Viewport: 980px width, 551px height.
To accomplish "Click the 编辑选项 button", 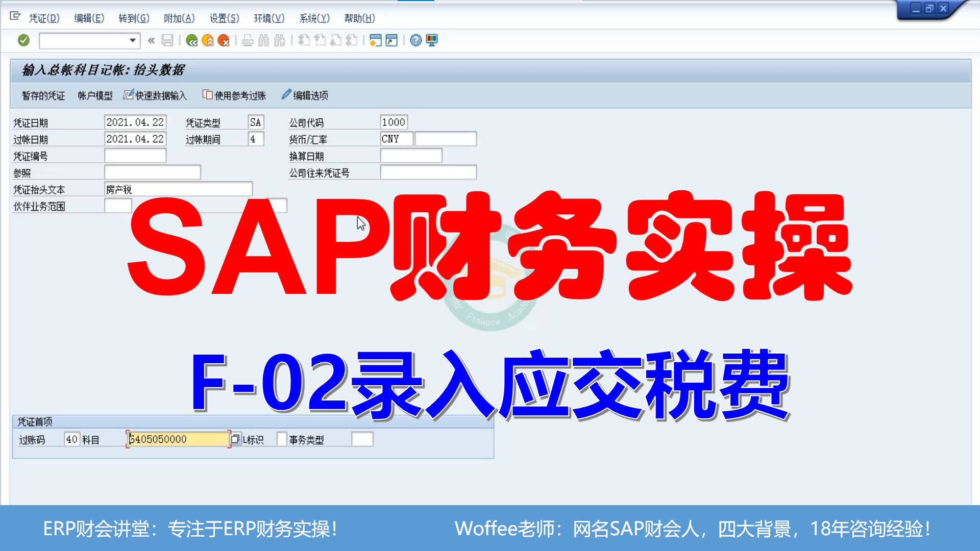I will tap(305, 96).
